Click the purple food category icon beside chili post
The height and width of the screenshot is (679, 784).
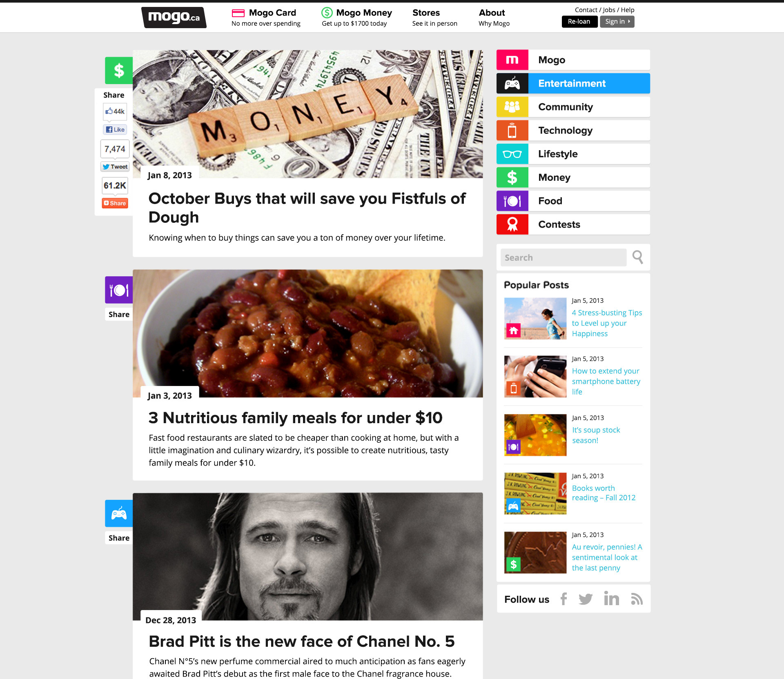pos(119,290)
